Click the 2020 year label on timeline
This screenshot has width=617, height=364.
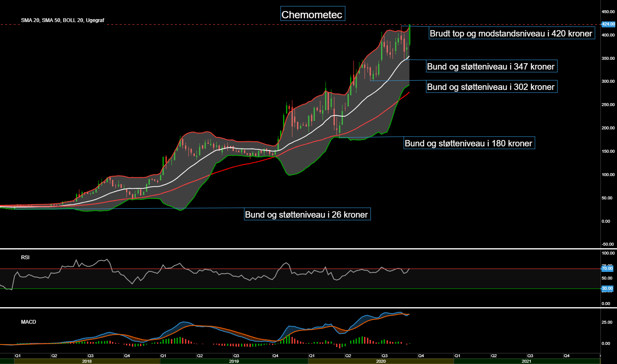click(381, 361)
